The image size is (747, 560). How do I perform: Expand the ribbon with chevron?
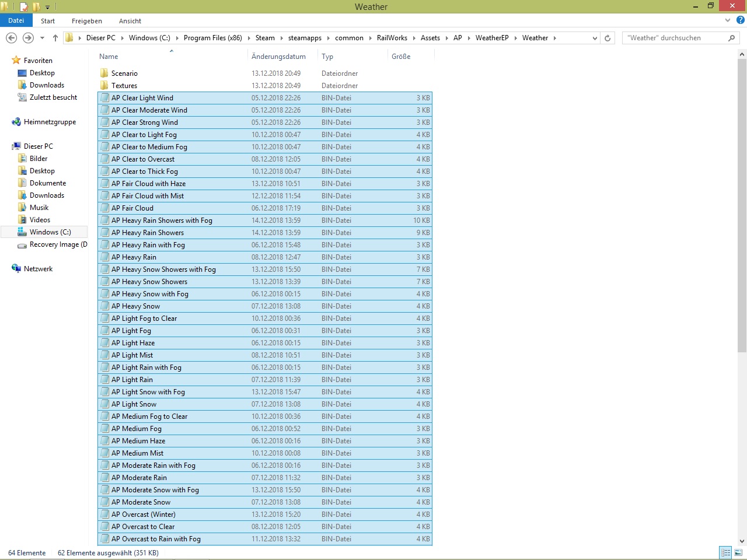pos(728,20)
